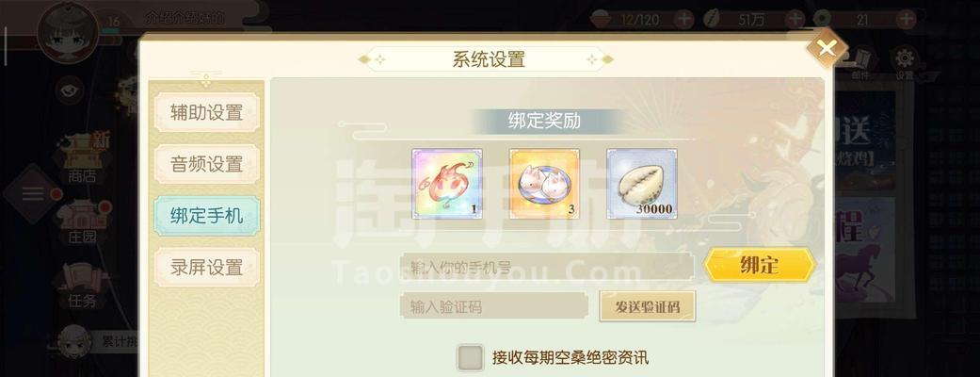Tap the rabbit bun reward icon
Image resolution: width=980 pixels, height=377 pixels.
tap(544, 184)
